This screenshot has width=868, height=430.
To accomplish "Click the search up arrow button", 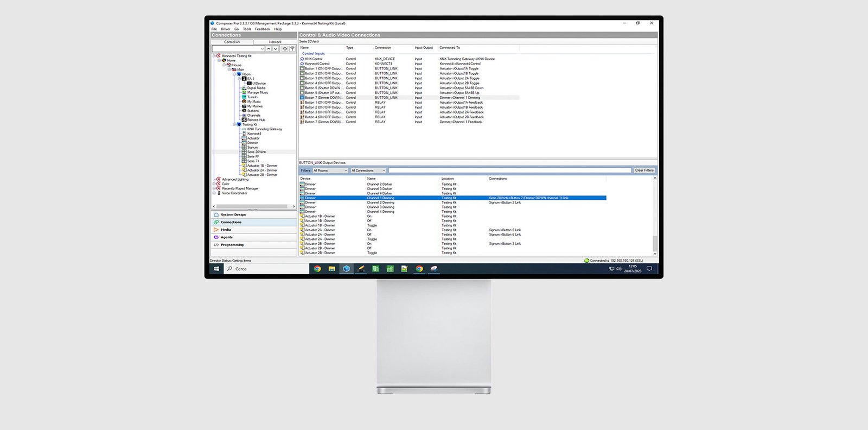I will (269, 49).
